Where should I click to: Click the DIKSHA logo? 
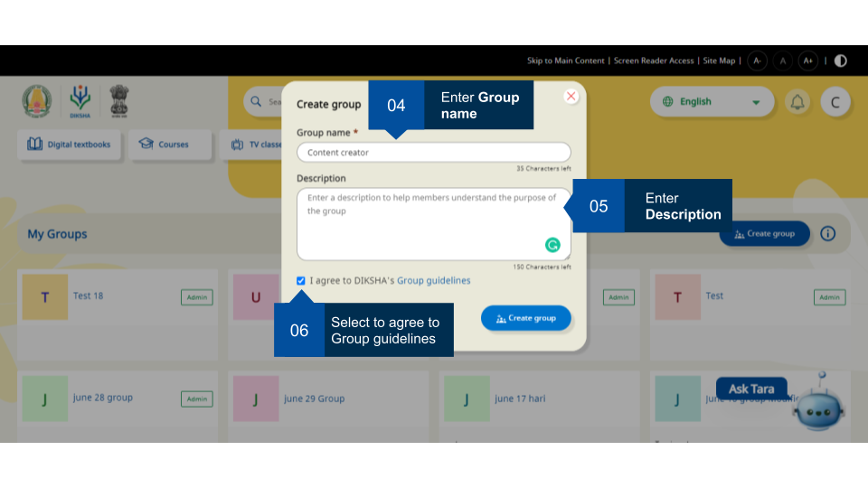80,101
